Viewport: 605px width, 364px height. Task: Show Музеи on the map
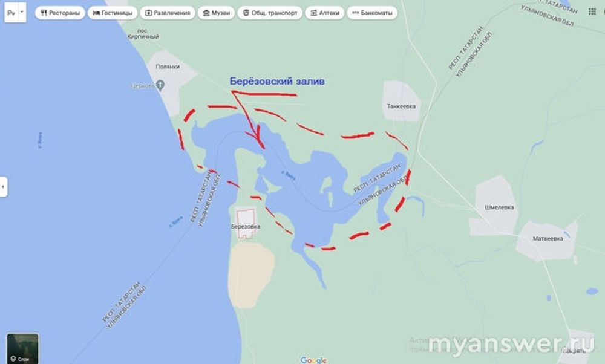216,13
